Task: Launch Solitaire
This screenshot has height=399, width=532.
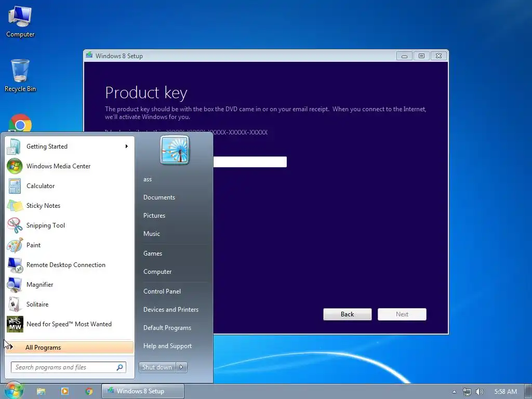Action: coord(70,304)
